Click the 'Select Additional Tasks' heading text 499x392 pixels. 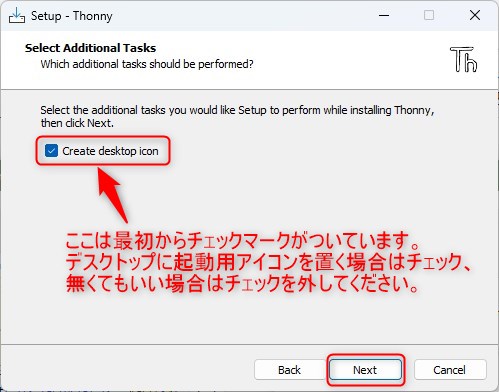90,48
